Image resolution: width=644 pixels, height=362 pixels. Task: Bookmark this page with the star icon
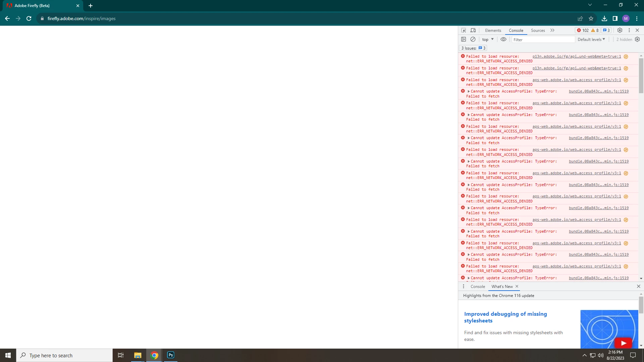click(591, 18)
